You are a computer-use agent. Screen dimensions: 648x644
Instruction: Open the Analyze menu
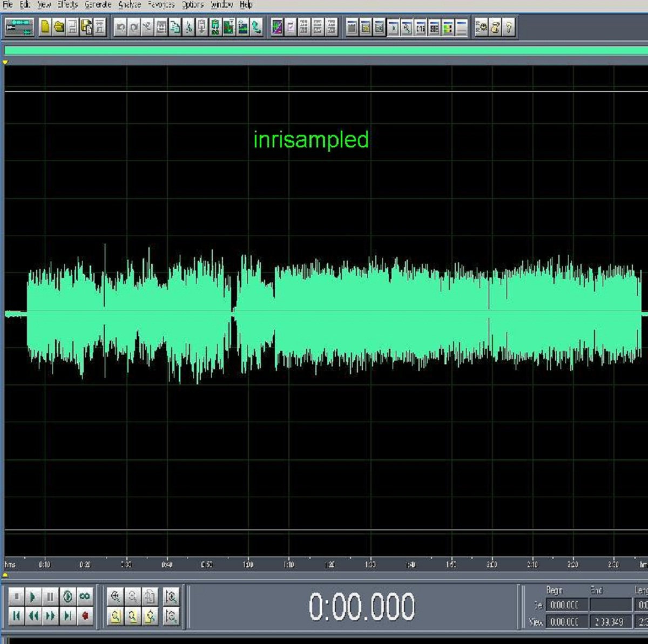pyautogui.click(x=130, y=5)
